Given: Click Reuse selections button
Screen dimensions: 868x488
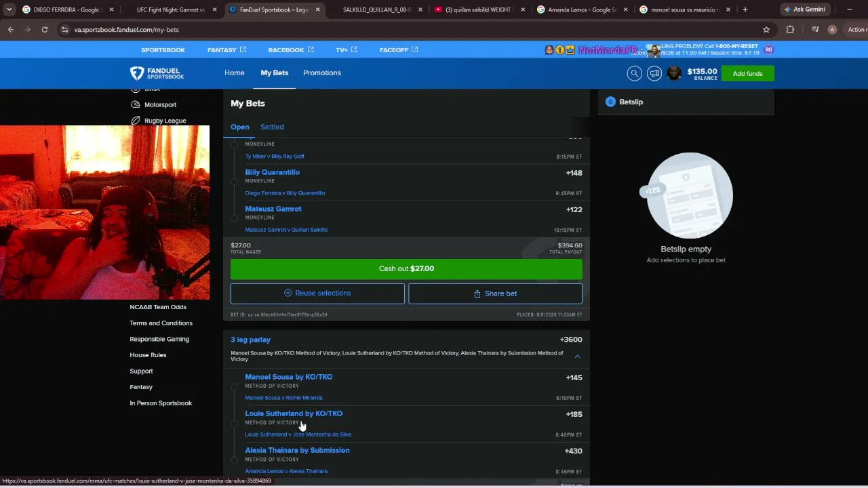Looking at the screenshot, I should click(x=317, y=293).
